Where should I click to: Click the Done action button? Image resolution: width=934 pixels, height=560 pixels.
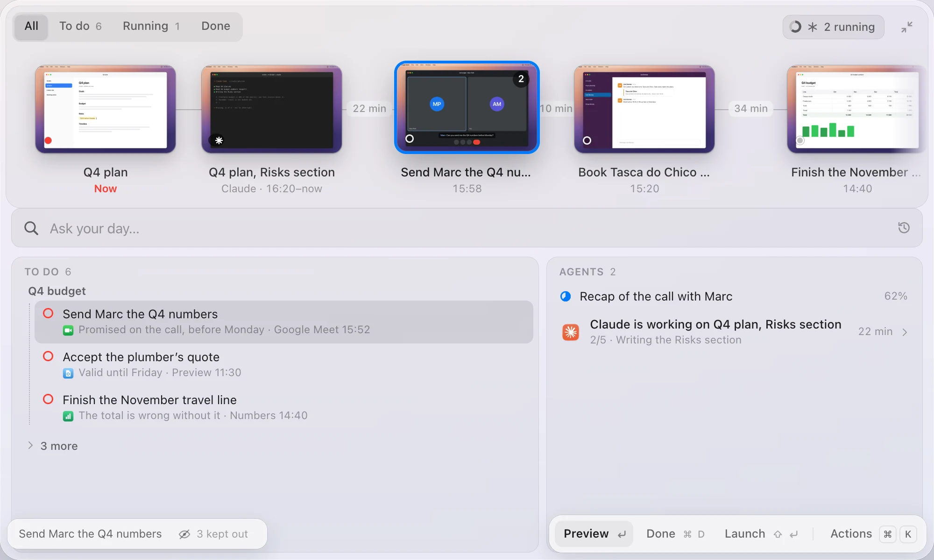pos(675,534)
